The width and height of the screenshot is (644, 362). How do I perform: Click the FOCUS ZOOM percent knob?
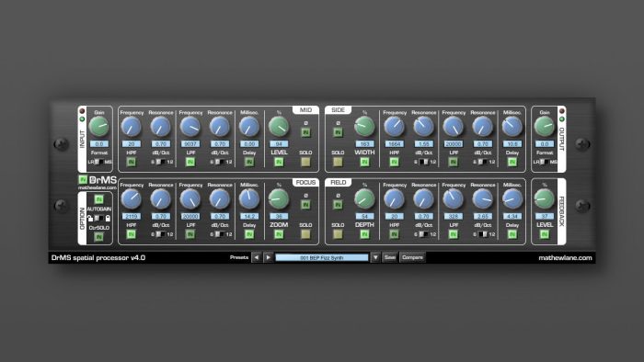pyautogui.click(x=279, y=199)
